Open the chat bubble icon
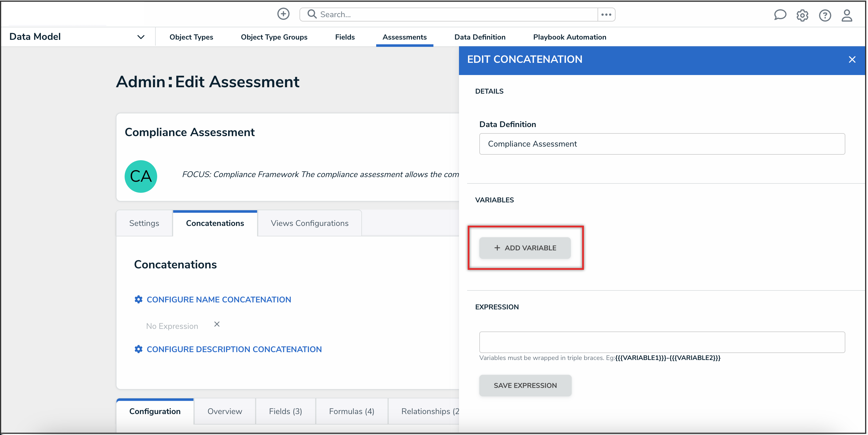The height and width of the screenshot is (435, 868). pyautogui.click(x=779, y=15)
